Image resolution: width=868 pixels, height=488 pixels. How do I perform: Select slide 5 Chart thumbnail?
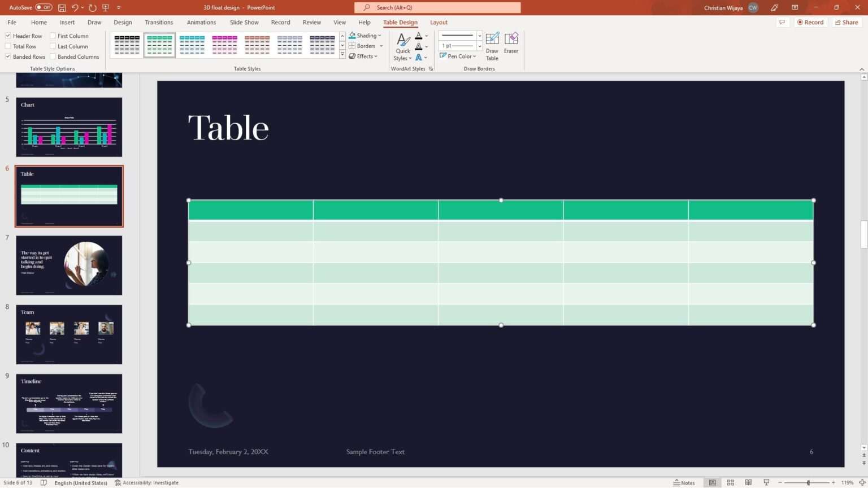click(x=69, y=127)
